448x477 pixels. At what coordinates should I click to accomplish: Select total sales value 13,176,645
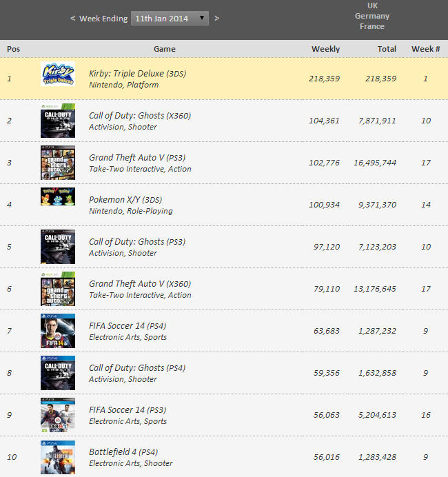coord(375,289)
